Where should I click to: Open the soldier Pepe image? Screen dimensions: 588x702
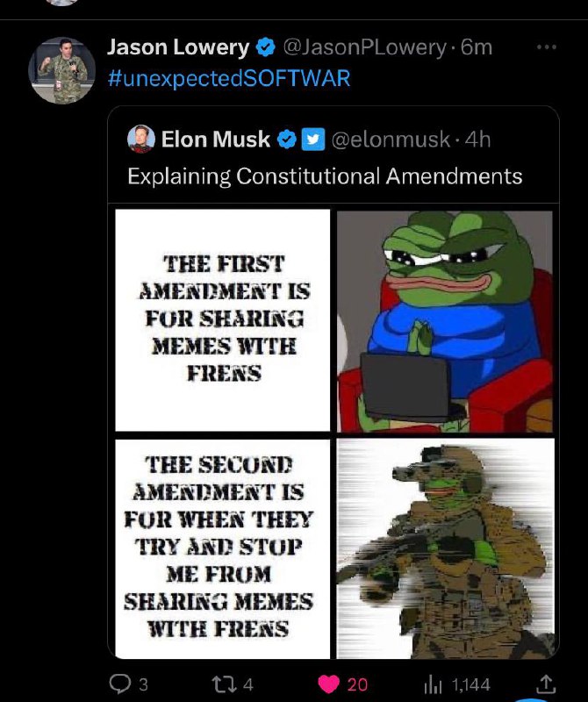pyautogui.click(x=446, y=548)
